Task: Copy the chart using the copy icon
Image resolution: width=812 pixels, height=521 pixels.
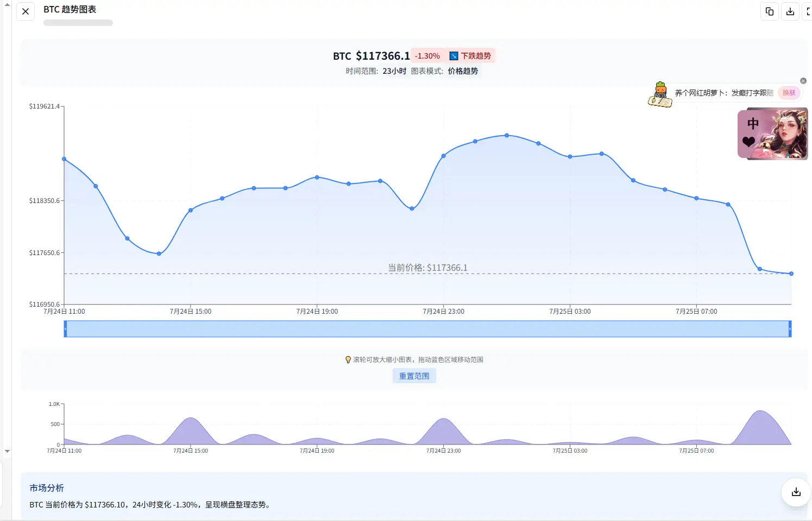Action: (x=770, y=11)
